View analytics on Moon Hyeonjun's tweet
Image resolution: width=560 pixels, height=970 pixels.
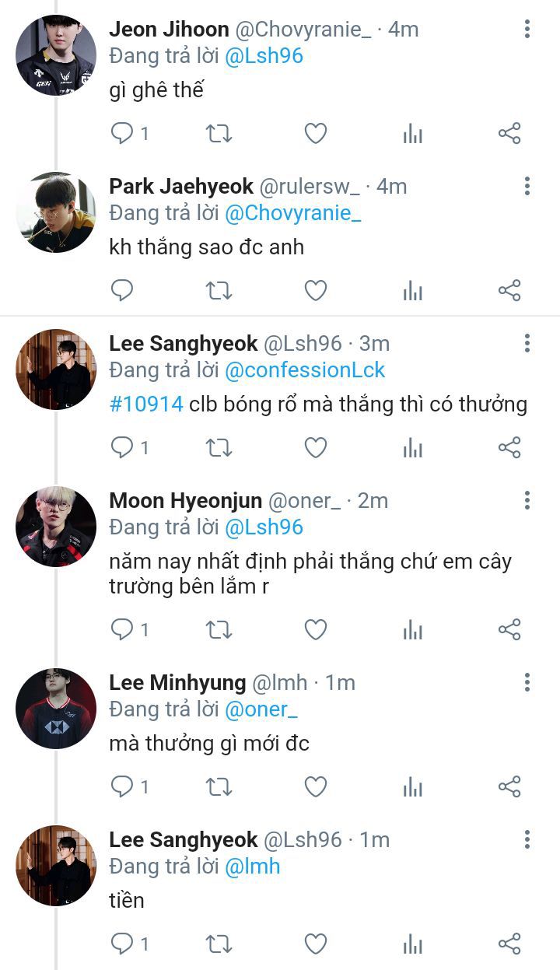[412, 629]
